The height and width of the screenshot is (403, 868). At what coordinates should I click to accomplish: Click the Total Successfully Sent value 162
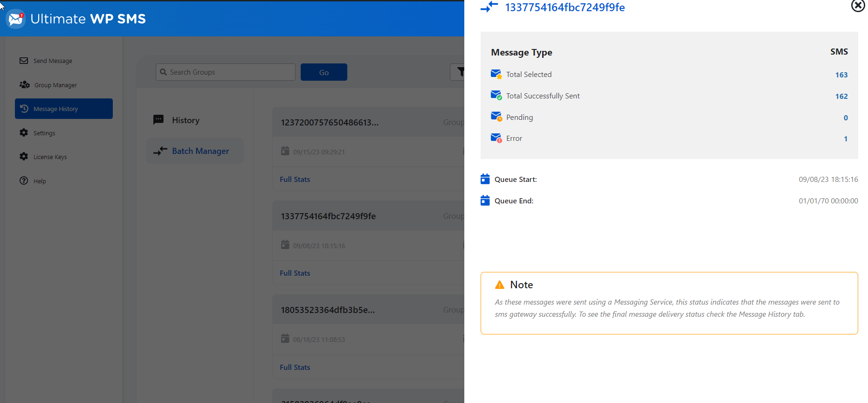(x=841, y=97)
